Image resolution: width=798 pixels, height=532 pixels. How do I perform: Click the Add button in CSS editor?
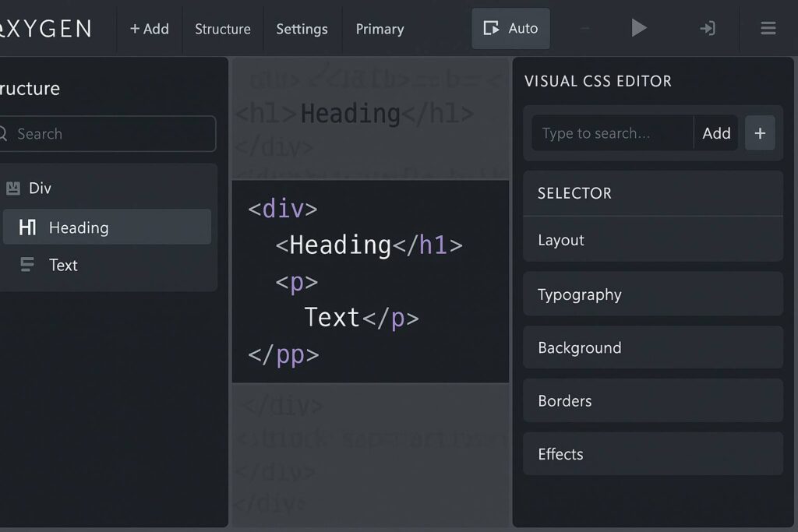coord(715,133)
